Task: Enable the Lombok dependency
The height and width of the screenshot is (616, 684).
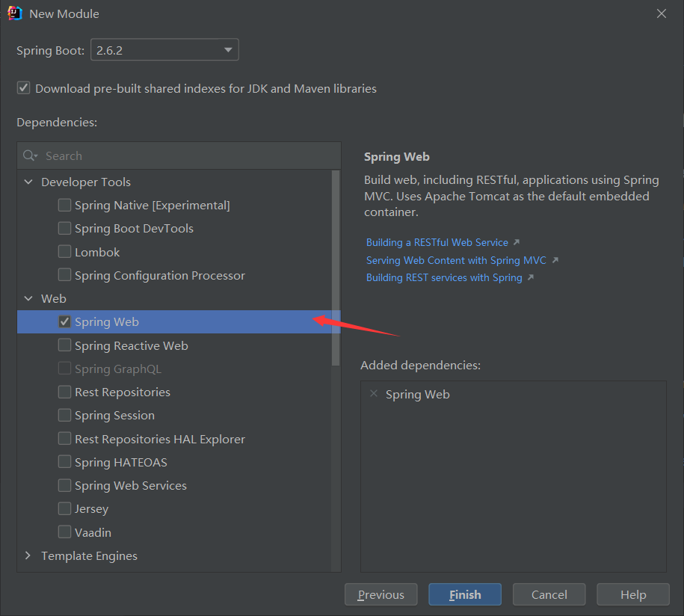Action: click(x=65, y=252)
